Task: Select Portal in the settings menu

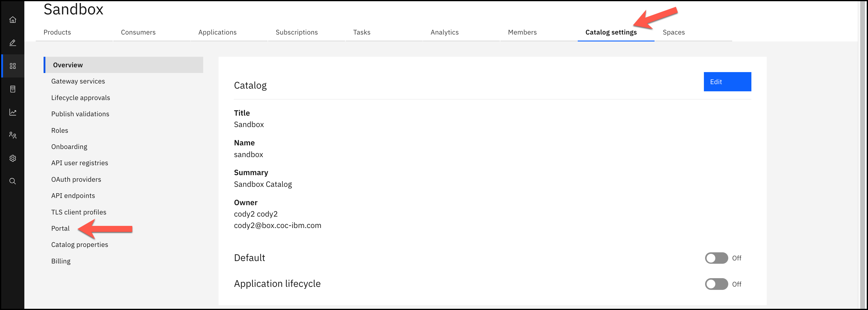Action: click(x=60, y=228)
